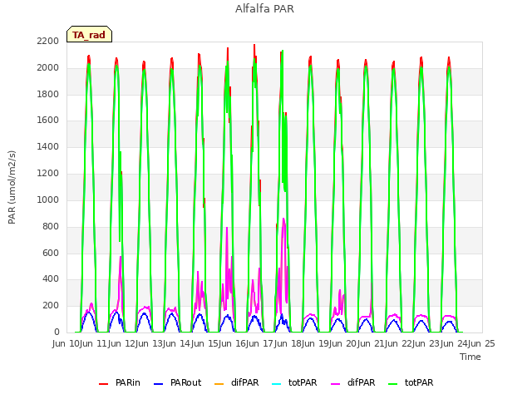Click the 1400 y-axis tick label
The height and width of the screenshot is (399, 532).
(x=48, y=146)
